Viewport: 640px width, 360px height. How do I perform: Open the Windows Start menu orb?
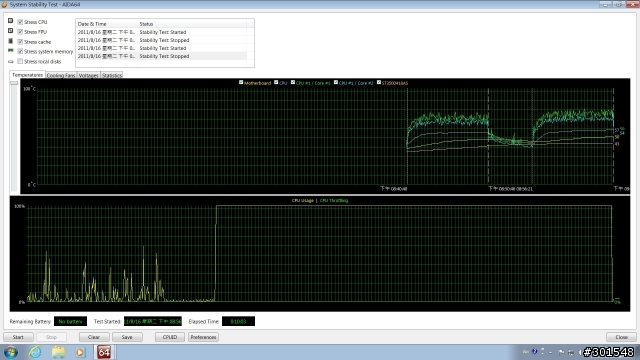point(11,352)
